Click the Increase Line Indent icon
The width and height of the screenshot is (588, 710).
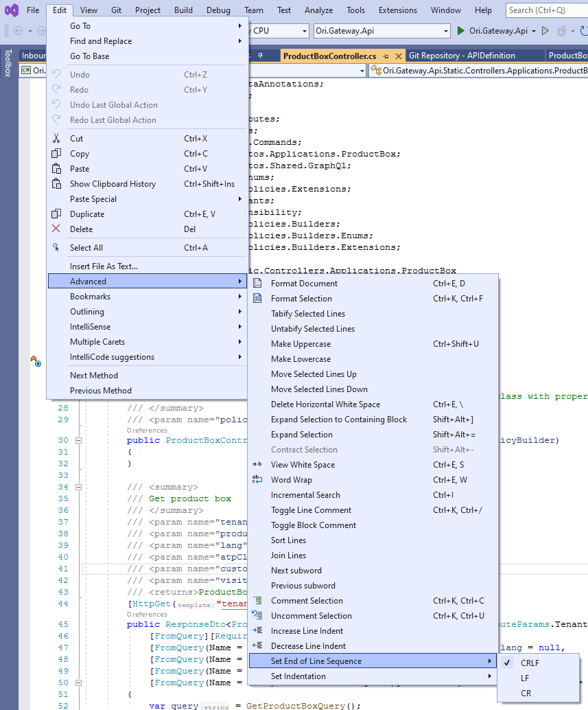click(257, 630)
